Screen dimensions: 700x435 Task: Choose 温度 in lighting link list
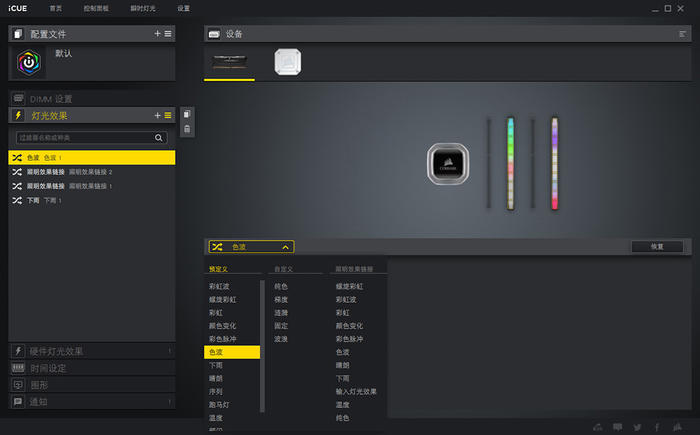342,405
